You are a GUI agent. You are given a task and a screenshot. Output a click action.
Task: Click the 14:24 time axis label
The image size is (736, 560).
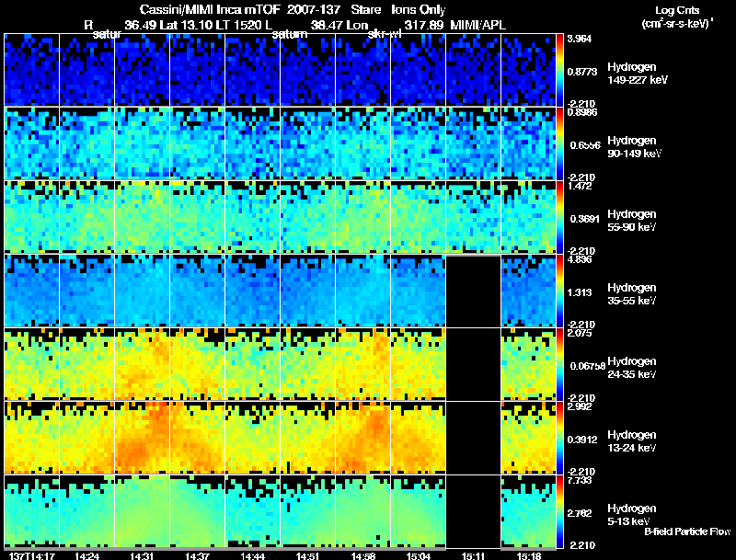(86, 555)
